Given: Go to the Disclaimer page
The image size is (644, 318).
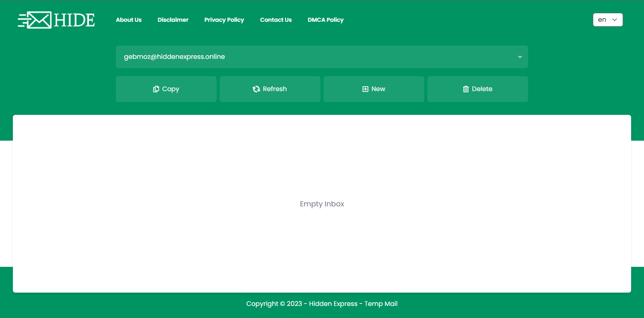Looking at the screenshot, I should [173, 20].
